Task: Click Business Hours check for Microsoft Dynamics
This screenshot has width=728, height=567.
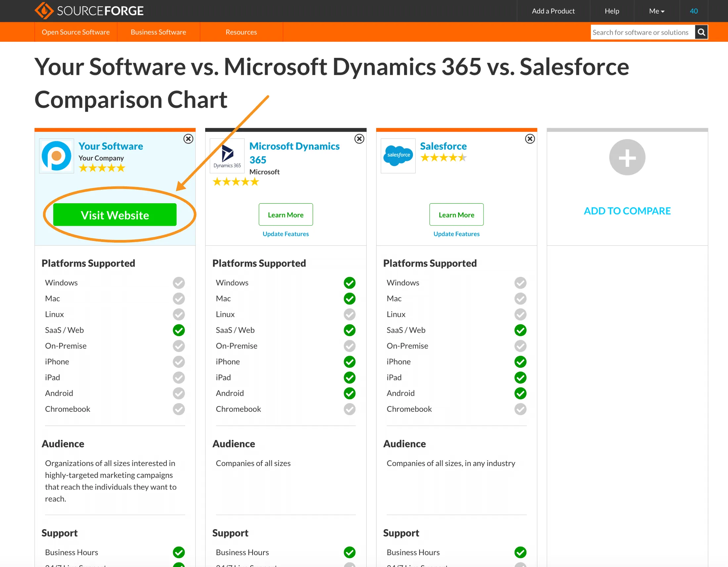Action: pyautogui.click(x=349, y=552)
